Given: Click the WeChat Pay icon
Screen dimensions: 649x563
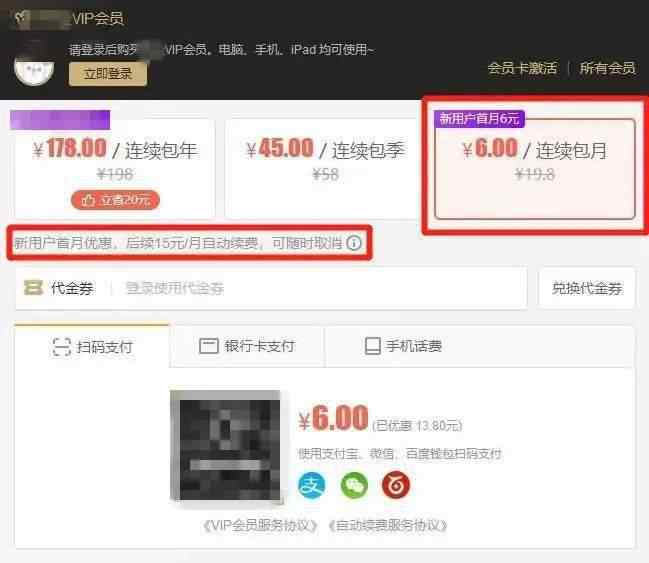Looking at the screenshot, I should [354, 485].
